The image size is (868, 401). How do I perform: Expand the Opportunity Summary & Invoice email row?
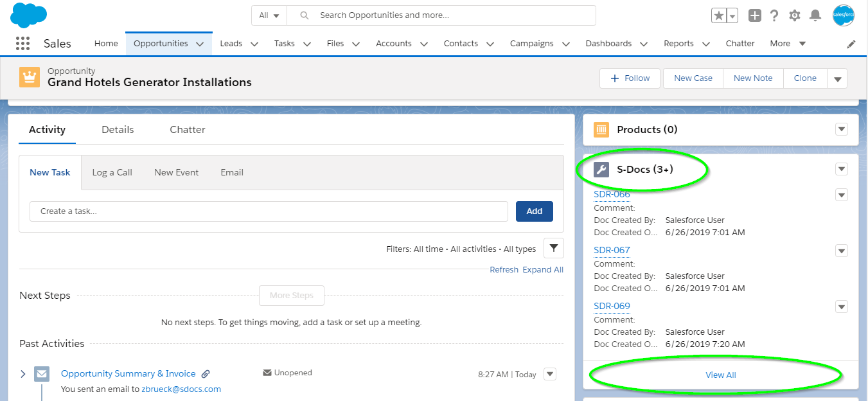[23, 373]
